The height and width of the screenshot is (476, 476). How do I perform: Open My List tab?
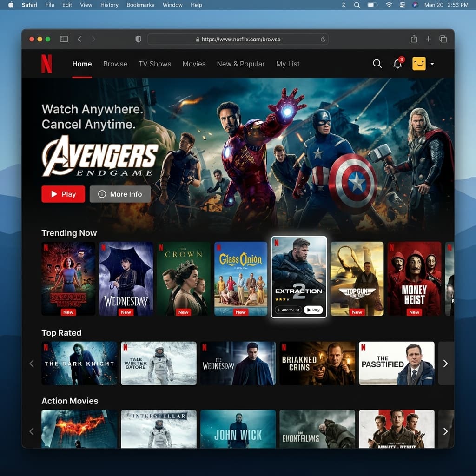(x=288, y=64)
